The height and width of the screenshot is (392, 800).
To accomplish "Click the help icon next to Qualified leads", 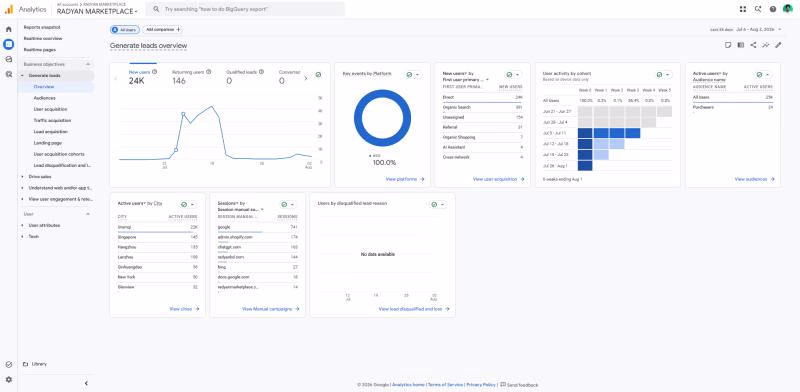I will click(261, 72).
